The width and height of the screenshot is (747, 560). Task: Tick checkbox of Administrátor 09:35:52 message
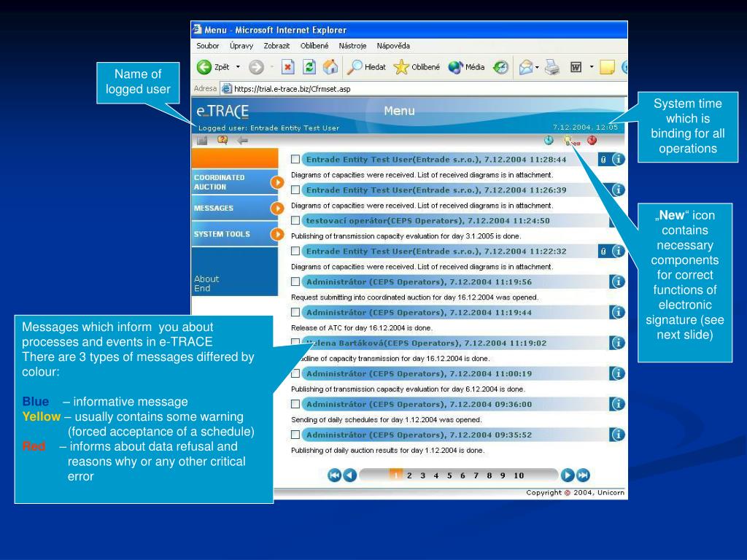tap(295, 435)
